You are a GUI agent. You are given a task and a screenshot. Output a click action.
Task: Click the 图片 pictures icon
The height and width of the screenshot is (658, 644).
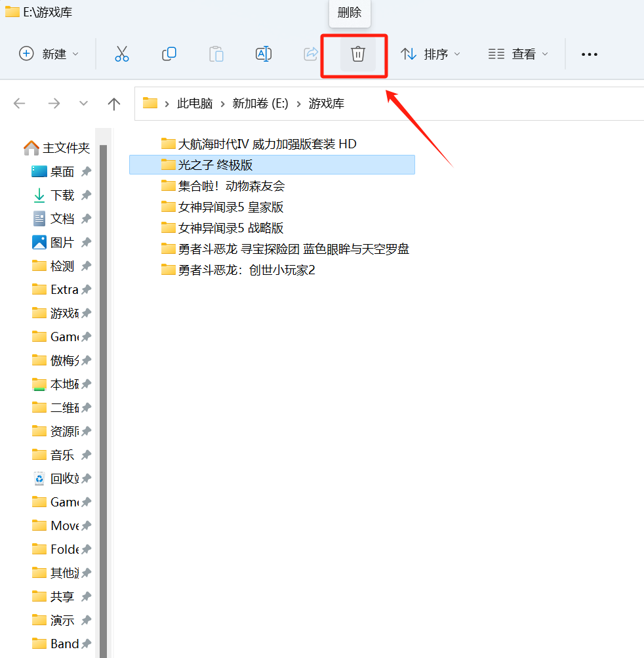[39, 242]
